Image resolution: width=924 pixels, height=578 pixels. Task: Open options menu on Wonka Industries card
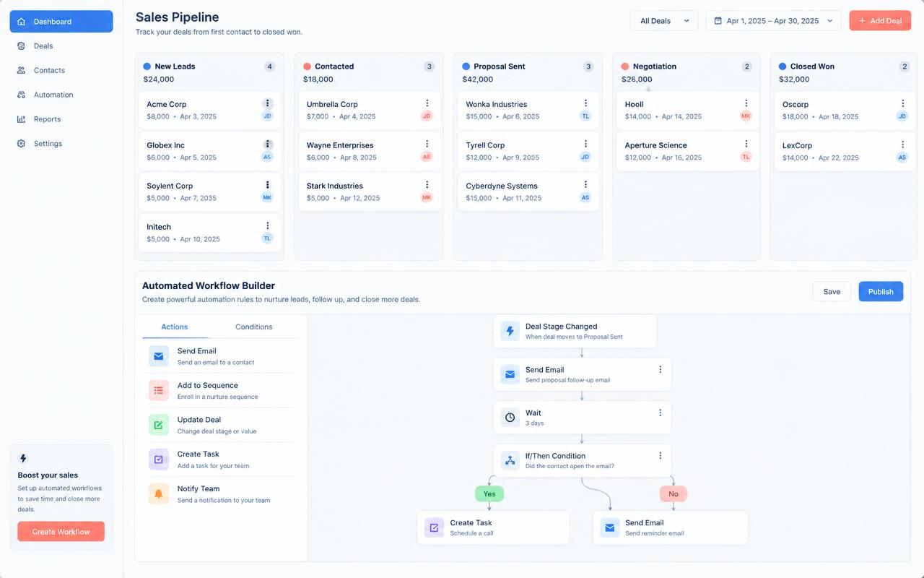[585, 103]
